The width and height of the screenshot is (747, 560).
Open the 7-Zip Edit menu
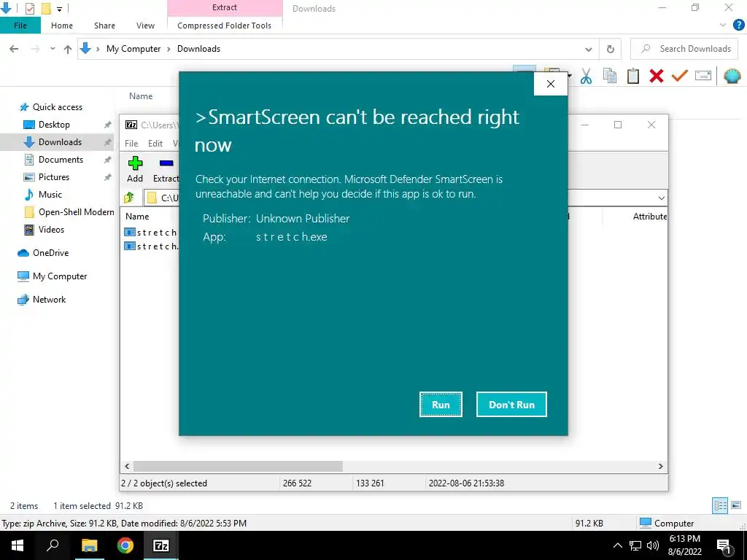click(x=155, y=144)
